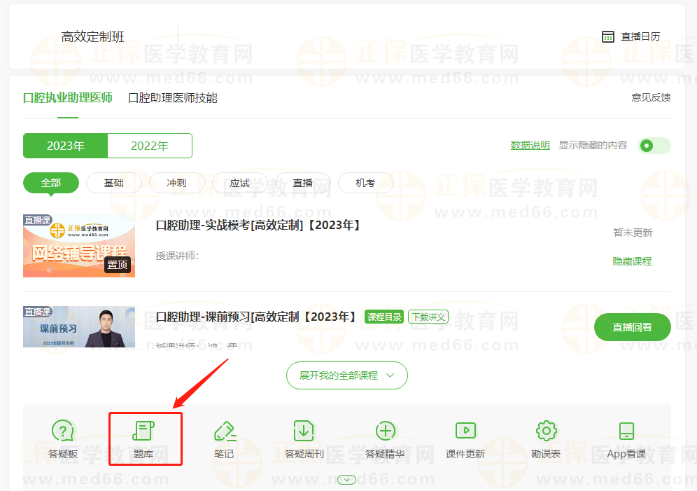Screen dimensions: 697x491
Task: Click the 直播回看 green button
Action: click(632, 327)
